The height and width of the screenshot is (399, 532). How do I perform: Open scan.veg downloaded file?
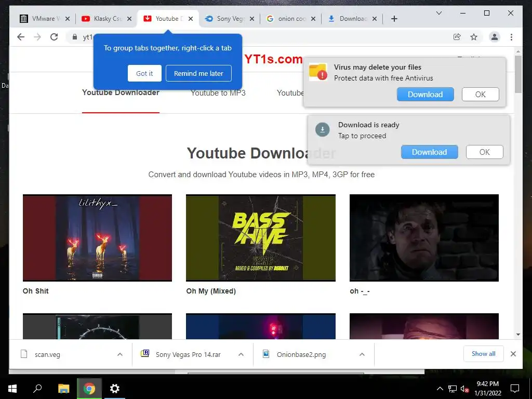coord(47,354)
